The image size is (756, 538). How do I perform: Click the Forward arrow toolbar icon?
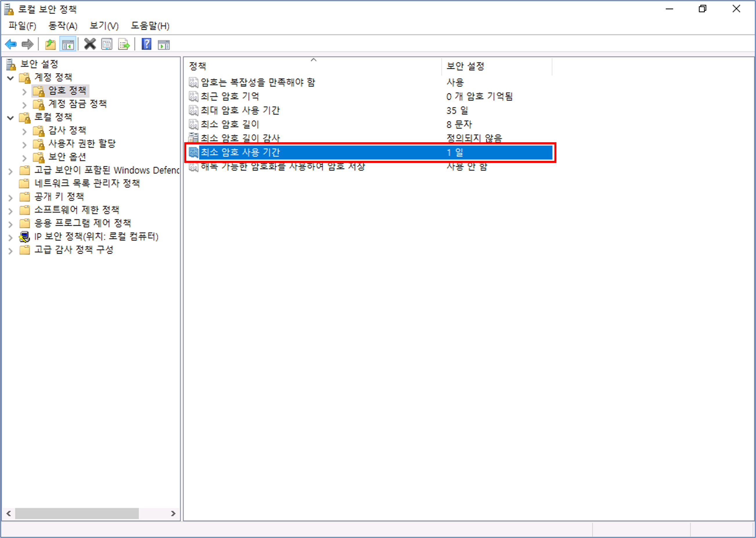coord(28,44)
